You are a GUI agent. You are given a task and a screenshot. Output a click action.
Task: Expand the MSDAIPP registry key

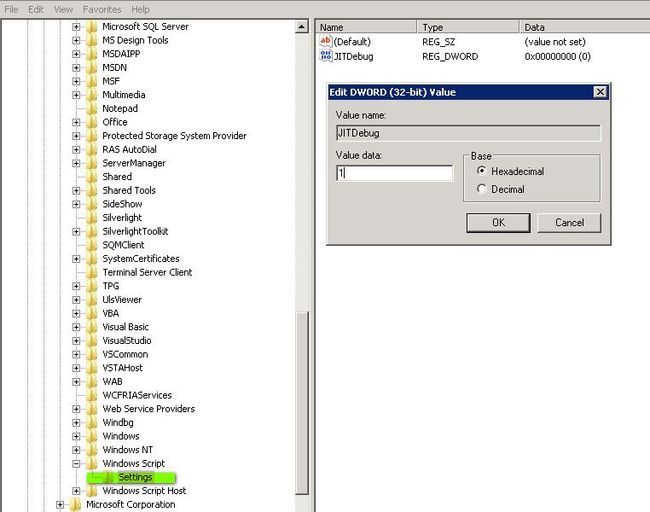(x=76, y=54)
